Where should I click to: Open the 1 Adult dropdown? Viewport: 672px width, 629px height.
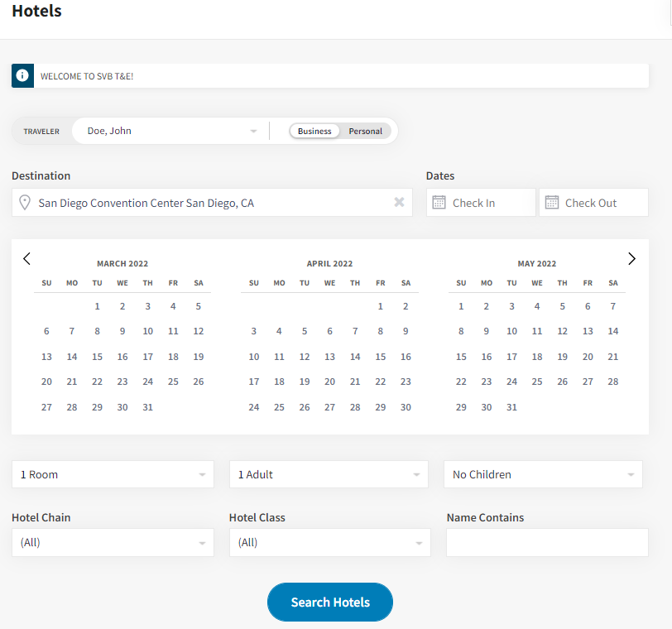329,474
